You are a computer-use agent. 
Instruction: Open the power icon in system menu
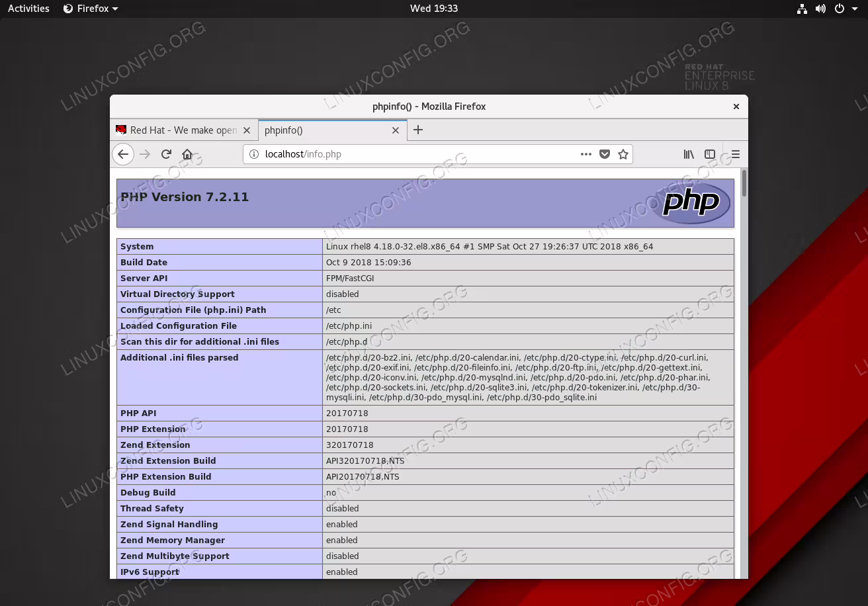pyautogui.click(x=839, y=9)
